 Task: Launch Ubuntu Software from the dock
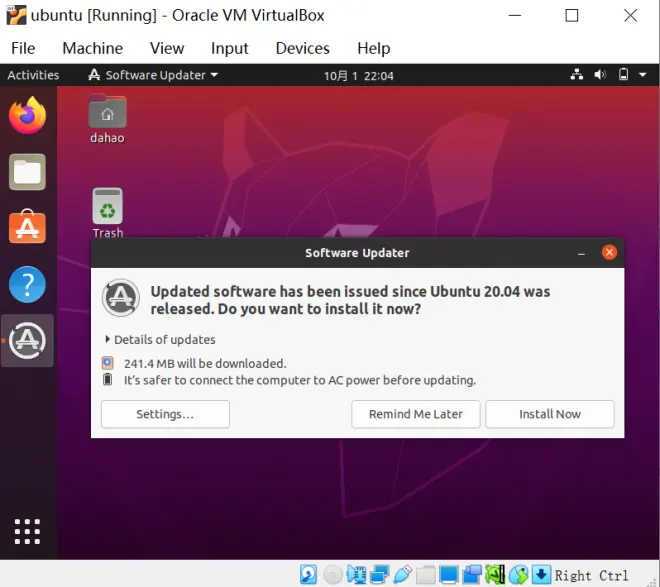click(27, 226)
